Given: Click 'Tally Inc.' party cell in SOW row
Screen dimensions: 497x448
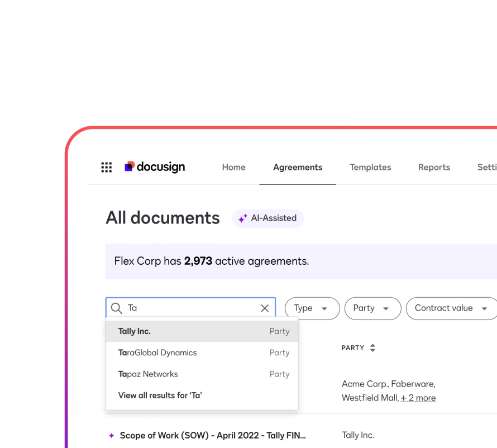Looking at the screenshot, I should [x=358, y=435].
